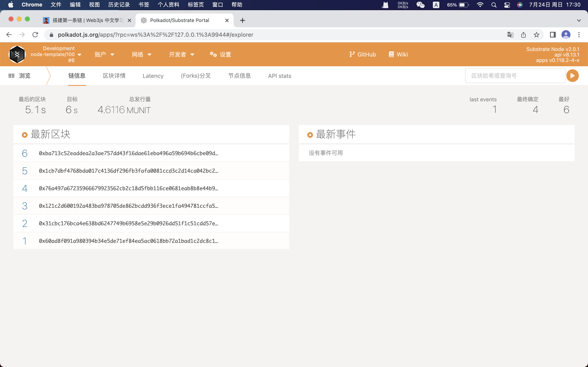Bookmark this page with star icon
The image size is (588, 367).
536,35
